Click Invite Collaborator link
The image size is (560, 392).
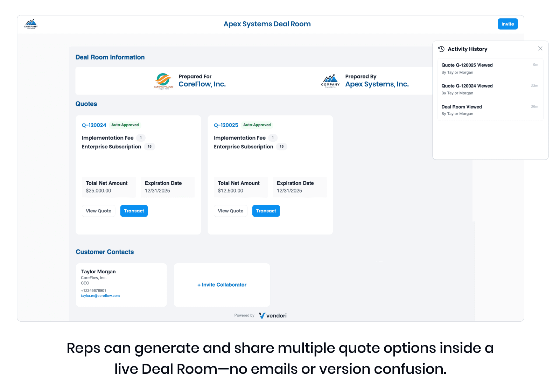click(222, 285)
